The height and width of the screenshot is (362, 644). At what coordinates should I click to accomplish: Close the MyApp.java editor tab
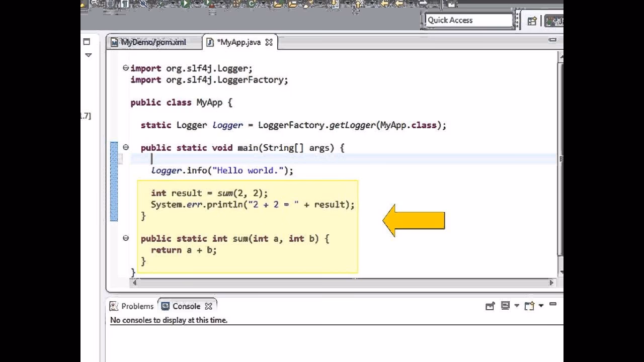click(269, 42)
